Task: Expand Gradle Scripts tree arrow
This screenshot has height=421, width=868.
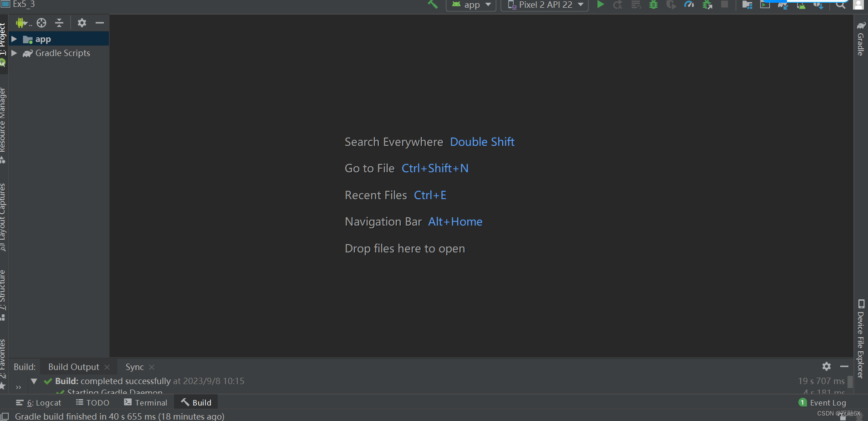Action: [x=14, y=53]
